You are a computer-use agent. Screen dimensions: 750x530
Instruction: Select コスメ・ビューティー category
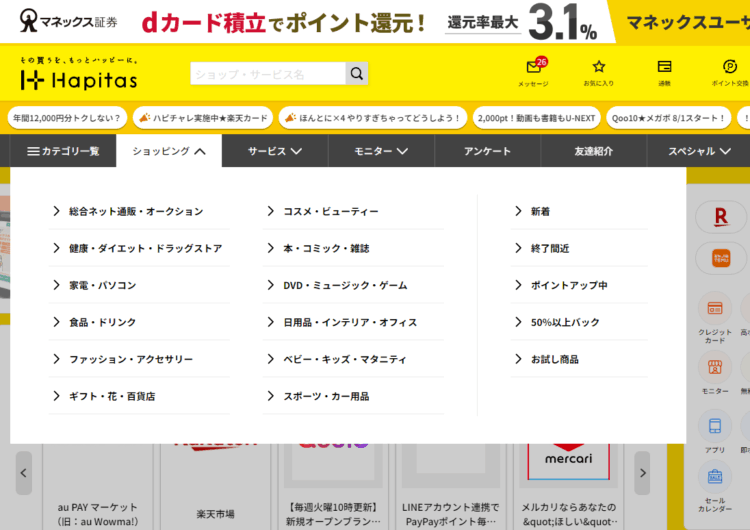tap(353, 211)
